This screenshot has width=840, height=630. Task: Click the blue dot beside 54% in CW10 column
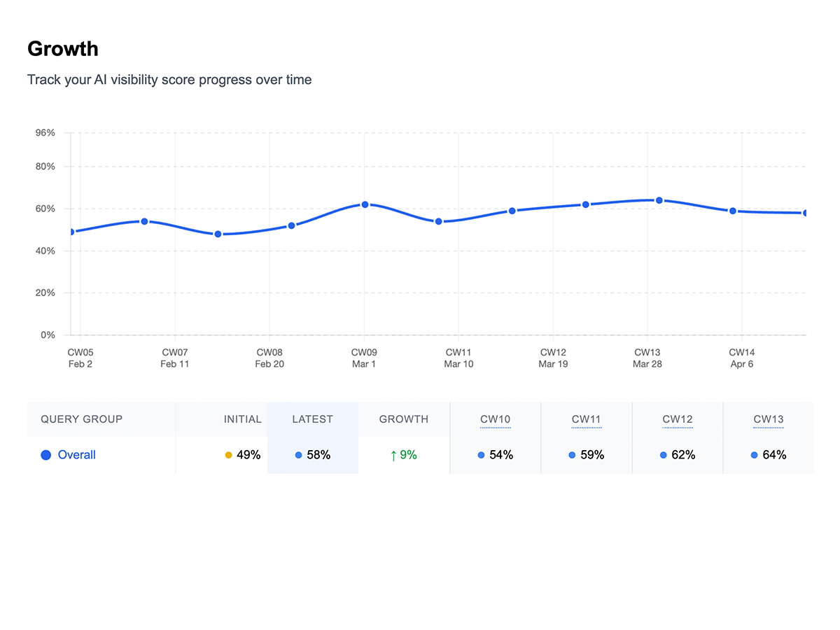click(481, 454)
